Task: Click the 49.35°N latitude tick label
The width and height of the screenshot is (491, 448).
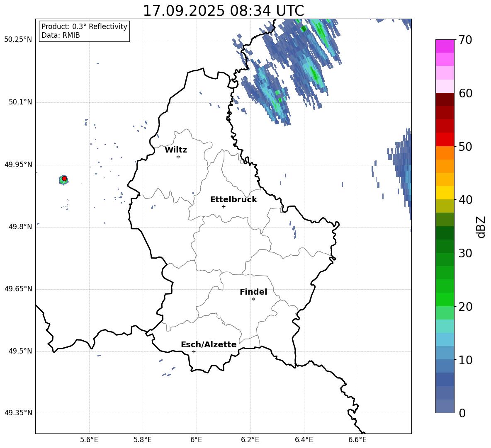Action: [x=18, y=413]
